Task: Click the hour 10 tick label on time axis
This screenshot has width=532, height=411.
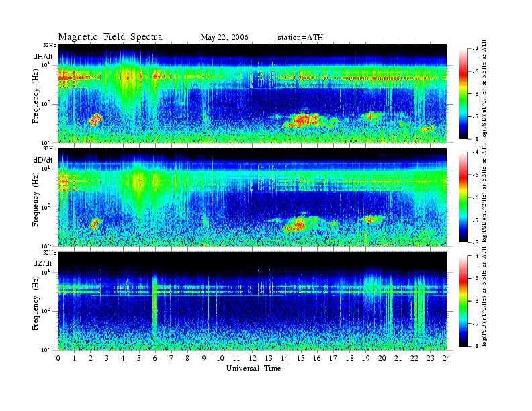Action: coord(220,358)
